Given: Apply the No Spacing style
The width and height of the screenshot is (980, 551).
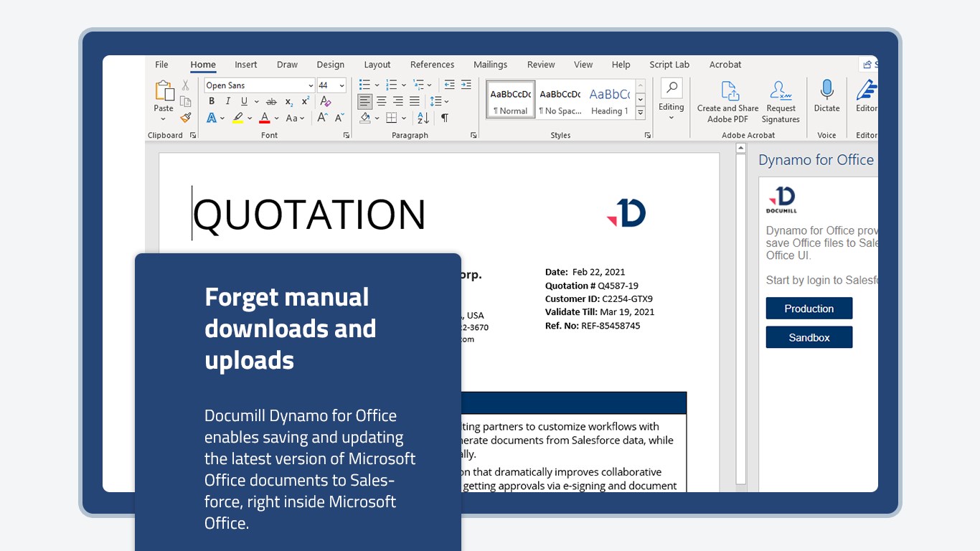Looking at the screenshot, I should coord(560,100).
